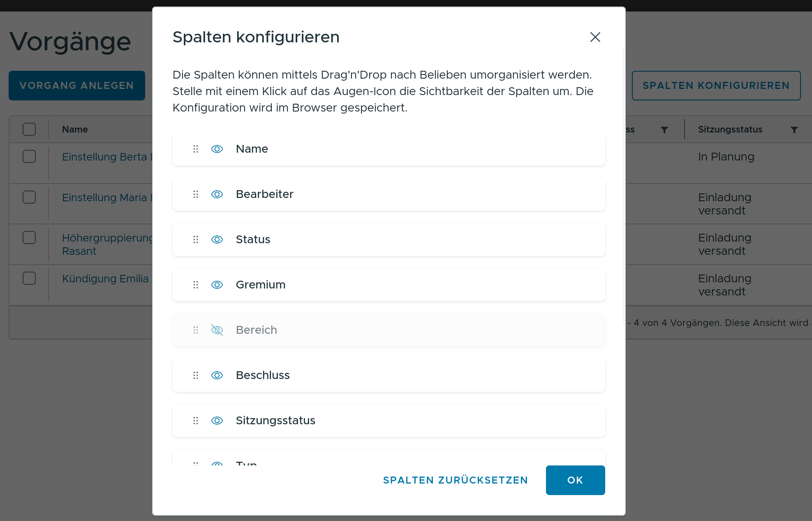Show the hidden Bereich column
This screenshot has width=812, height=521.
coord(217,330)
